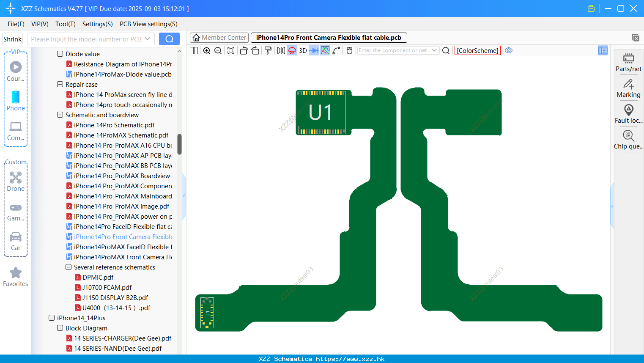
Task: Collapse the left file tree panel handle
Action: (x=184, y=196)
